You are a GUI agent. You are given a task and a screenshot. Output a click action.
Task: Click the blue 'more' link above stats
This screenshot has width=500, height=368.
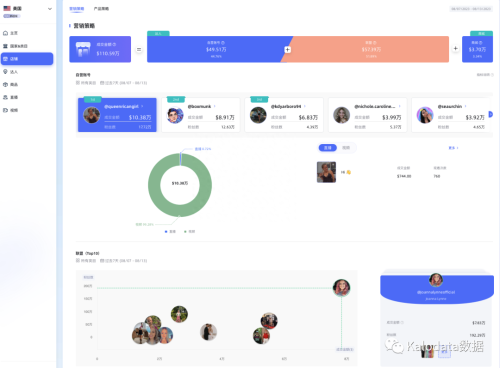click(453, 148)
